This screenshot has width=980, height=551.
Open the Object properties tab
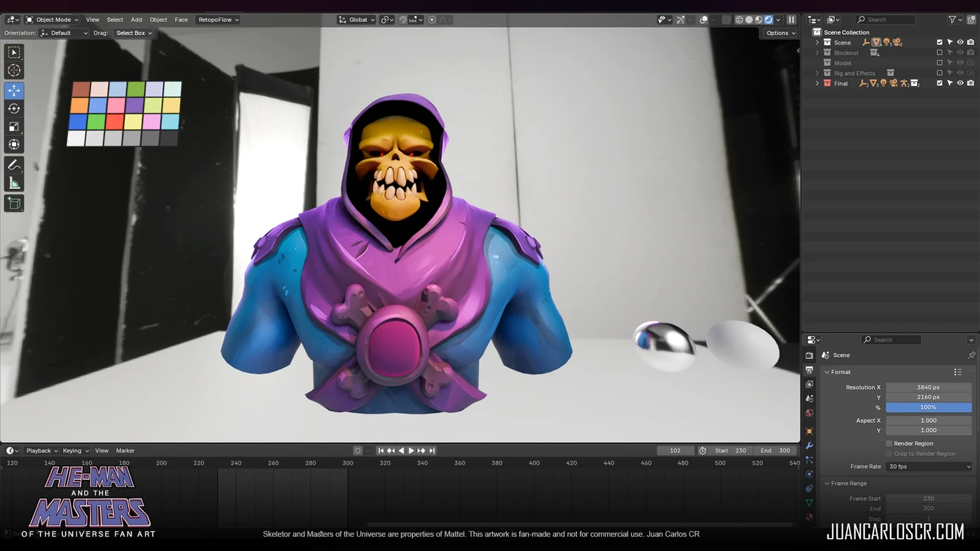coord(809,431)
